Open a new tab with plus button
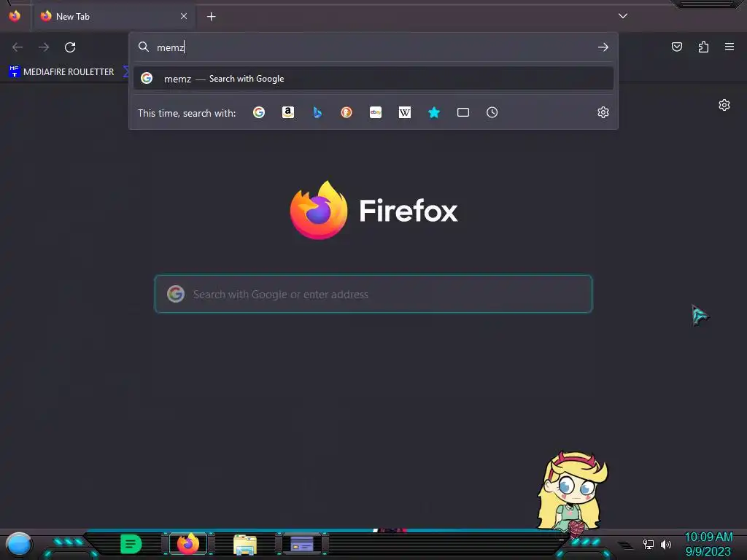747x560 pixels. tap(211, 17)
